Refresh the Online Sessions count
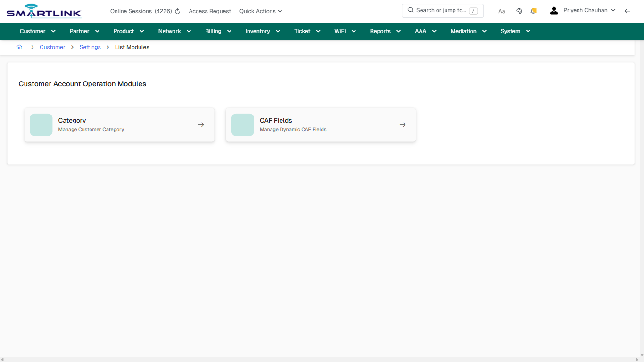 177,11
